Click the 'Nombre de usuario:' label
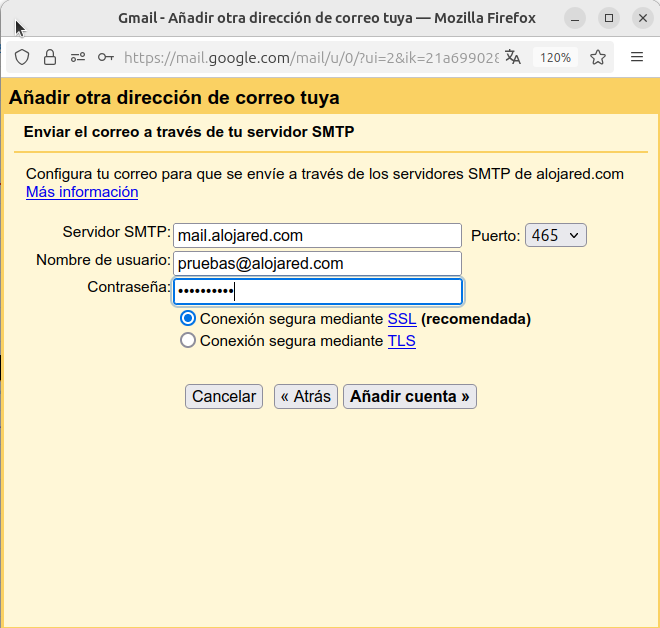Image resolution: width=660 pixels, height=628 pixels. 104,260
